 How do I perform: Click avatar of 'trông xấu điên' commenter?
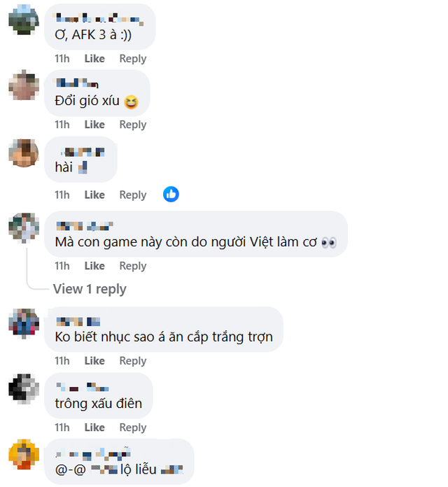point(23,389)
